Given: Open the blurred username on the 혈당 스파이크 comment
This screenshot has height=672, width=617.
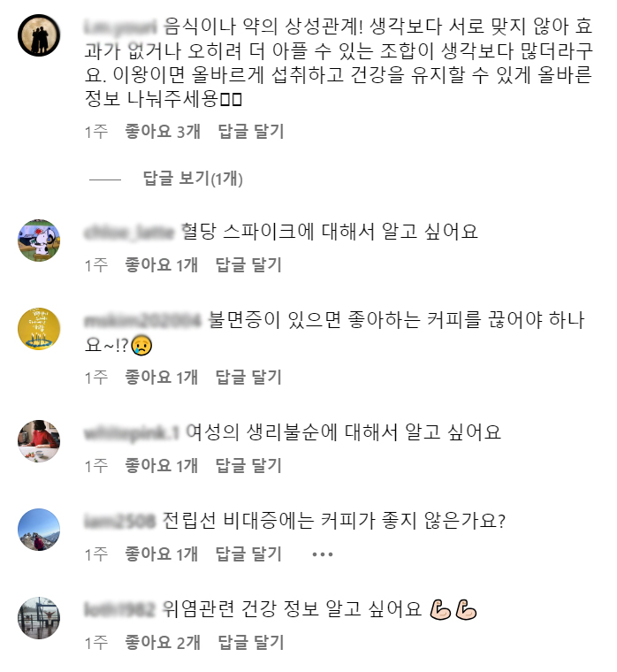Looking at the screenshot, I should pyautogui.click(x=129, y=232).
